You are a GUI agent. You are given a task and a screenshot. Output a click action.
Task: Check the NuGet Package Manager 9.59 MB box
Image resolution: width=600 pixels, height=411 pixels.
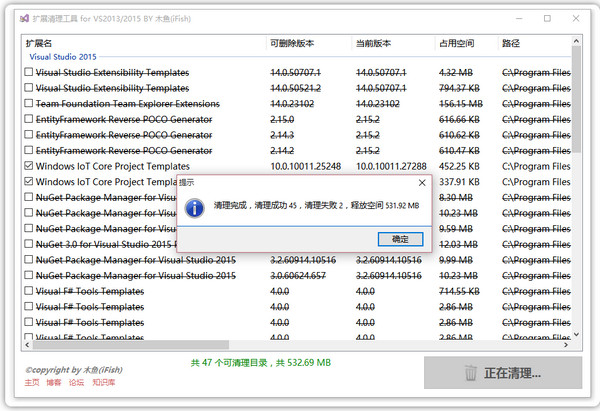pyautogui.click(x=29, y=228)
